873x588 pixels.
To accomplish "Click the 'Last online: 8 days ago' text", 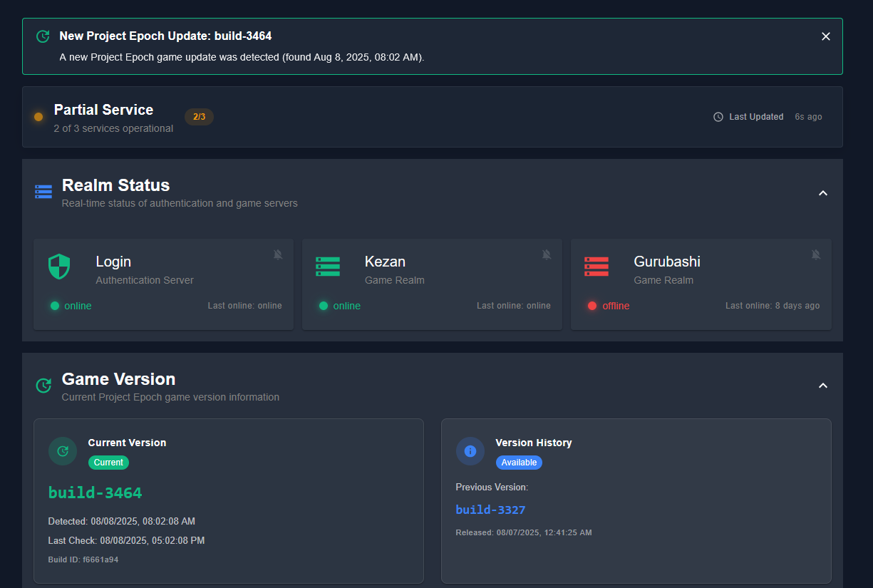I will (773, 306).
